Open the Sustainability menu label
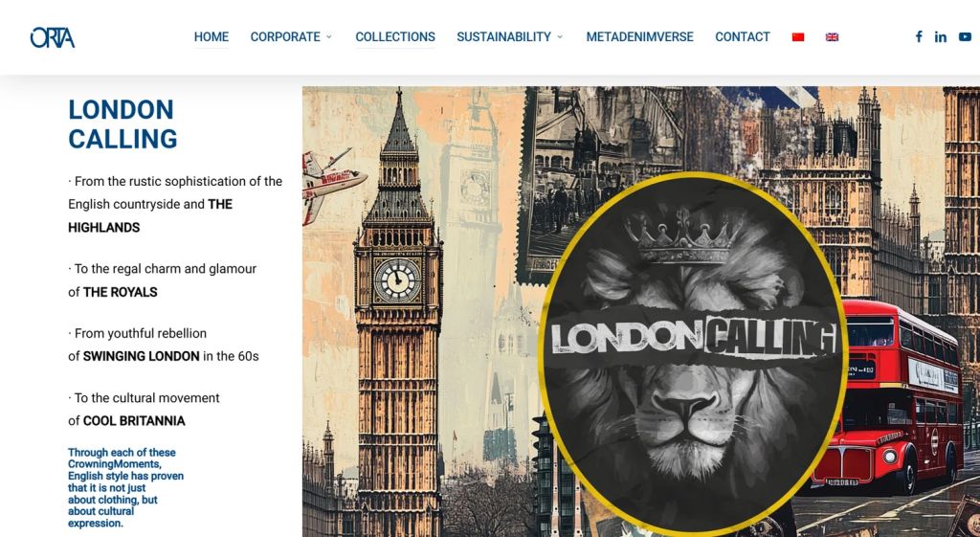980x537 pixels. tap(503, 37)
